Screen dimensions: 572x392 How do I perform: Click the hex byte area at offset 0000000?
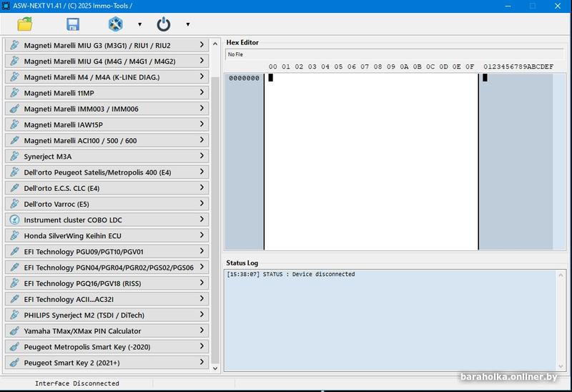coord(371,162)
